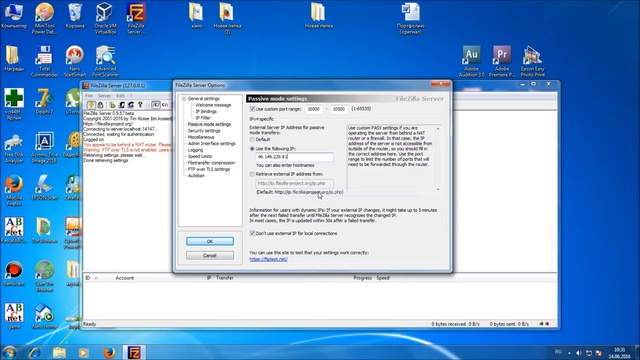The height and width of the screenshot is (360, 640).
Task: Select the Delphi 7 desktop icon
Action: point(44,101)
